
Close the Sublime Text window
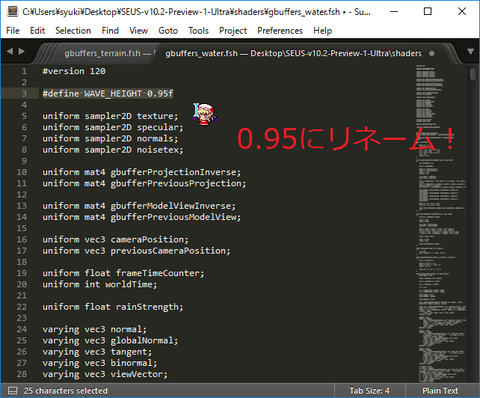click(x=462, y=11)
